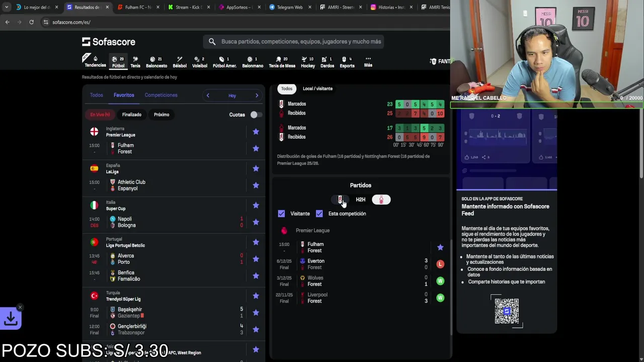Click the Sofascore logo
The height and width of the screenshot is (362, 644).
109,42
